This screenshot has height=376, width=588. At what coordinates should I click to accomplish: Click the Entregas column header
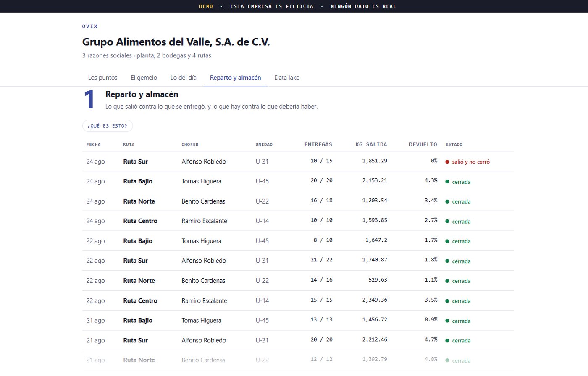[318, 144]
